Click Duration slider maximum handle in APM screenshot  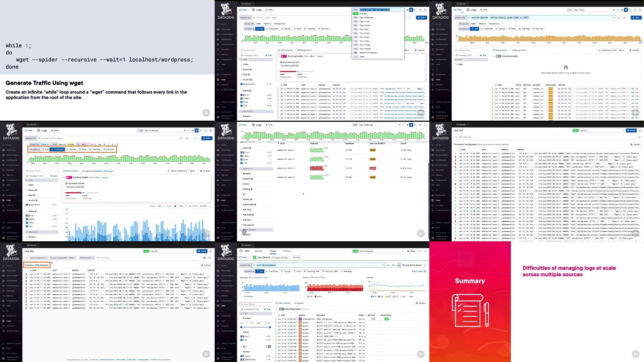coord(270,327)
